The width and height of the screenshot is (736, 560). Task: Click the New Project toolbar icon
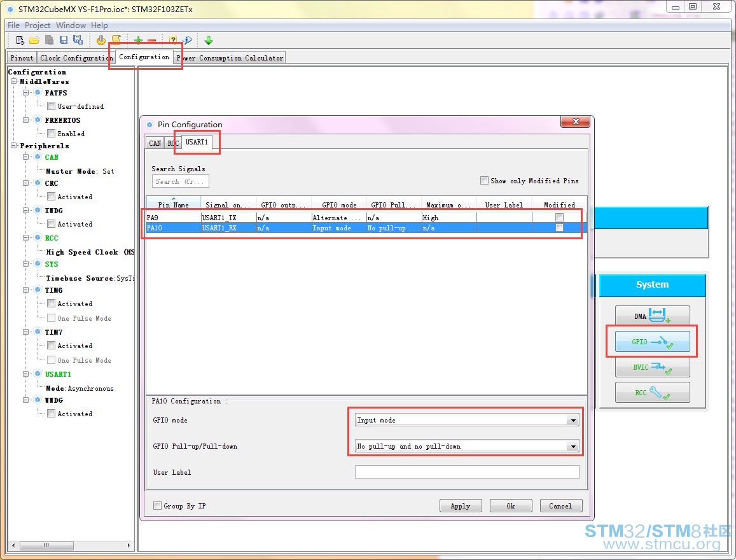[20, 40]
